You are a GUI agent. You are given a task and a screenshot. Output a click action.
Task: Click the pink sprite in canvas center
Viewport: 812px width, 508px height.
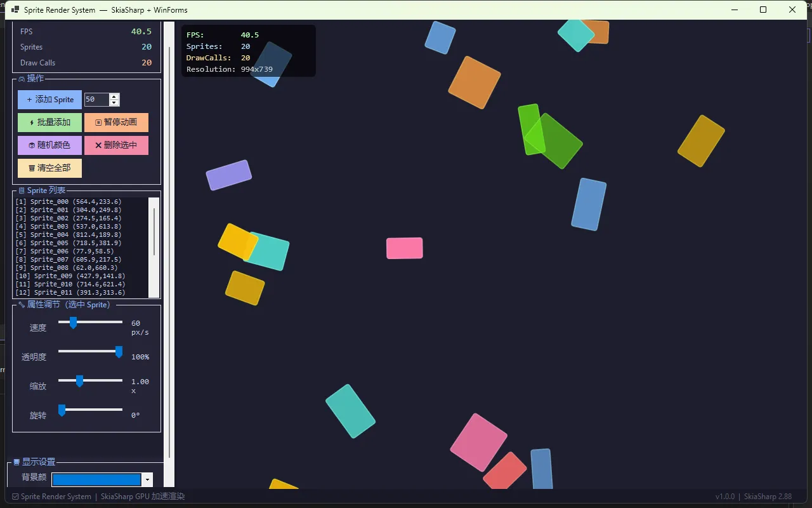(405, 248)
